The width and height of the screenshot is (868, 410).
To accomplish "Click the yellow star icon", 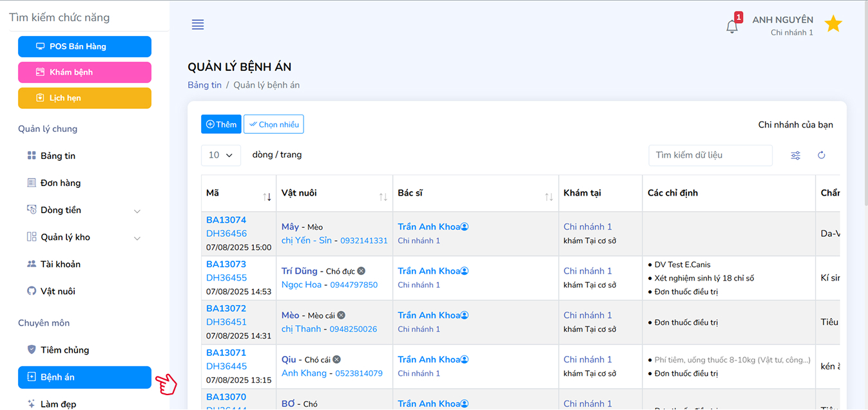I will [x=833, y=24].
